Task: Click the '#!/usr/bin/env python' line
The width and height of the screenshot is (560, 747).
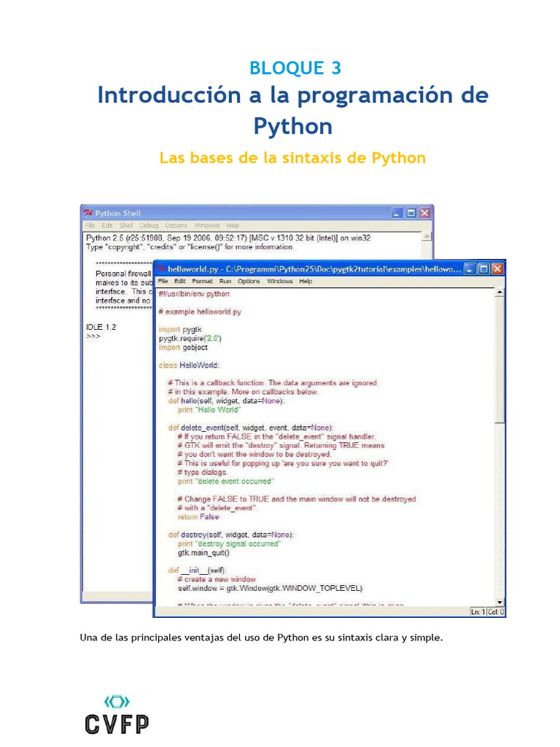Action: [x=194, y=294]
